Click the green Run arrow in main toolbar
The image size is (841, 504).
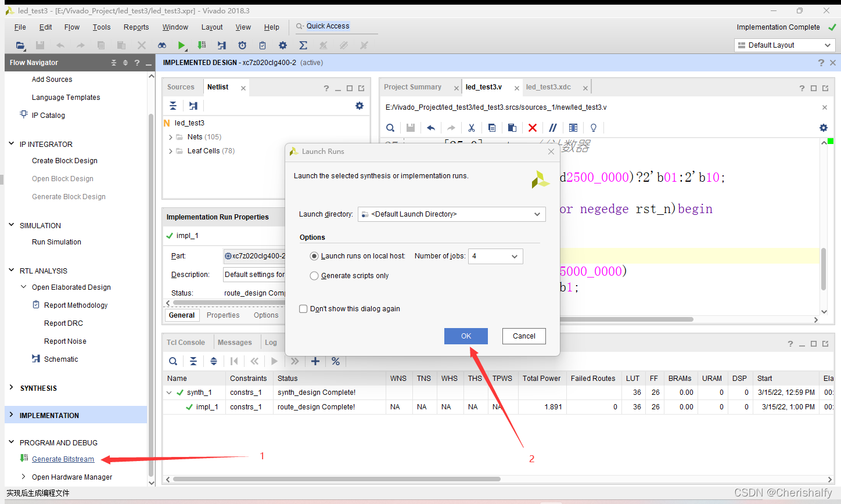(182, 45)
